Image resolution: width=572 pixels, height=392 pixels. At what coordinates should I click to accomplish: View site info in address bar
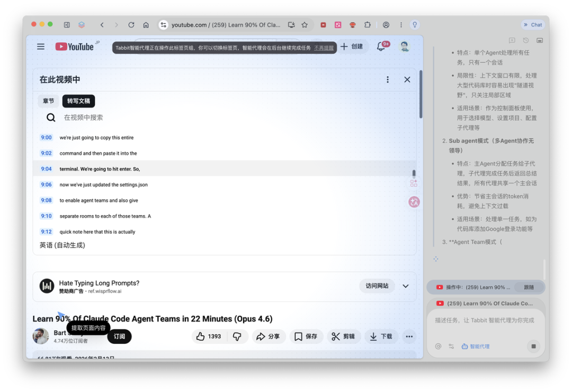(164, 25)
